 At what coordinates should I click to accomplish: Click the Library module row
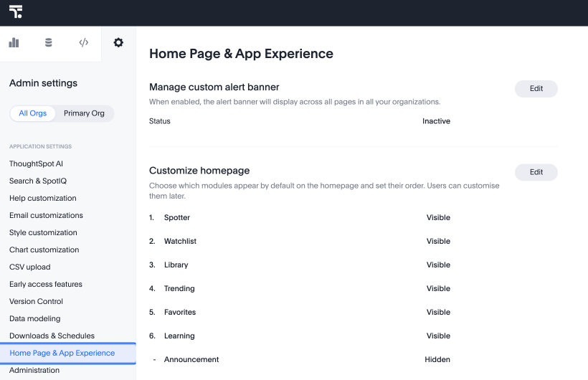point(300,265)
